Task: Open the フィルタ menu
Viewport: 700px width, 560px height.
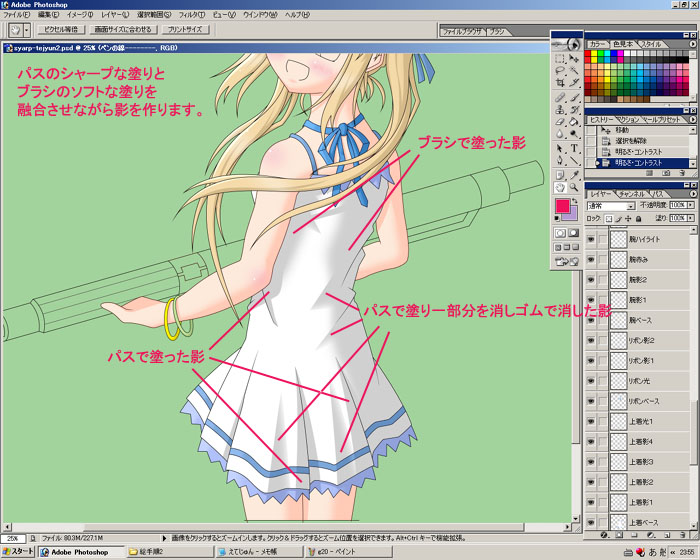Action: pyautogui.click(x=192, y=15)
